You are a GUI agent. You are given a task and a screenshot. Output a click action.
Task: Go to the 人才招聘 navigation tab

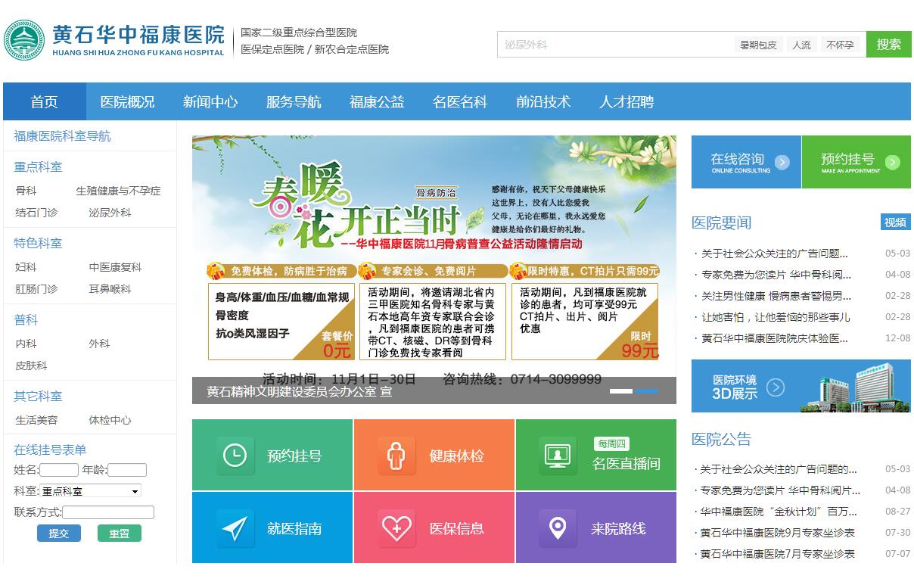pyautogui.click(x=626, y=102)
